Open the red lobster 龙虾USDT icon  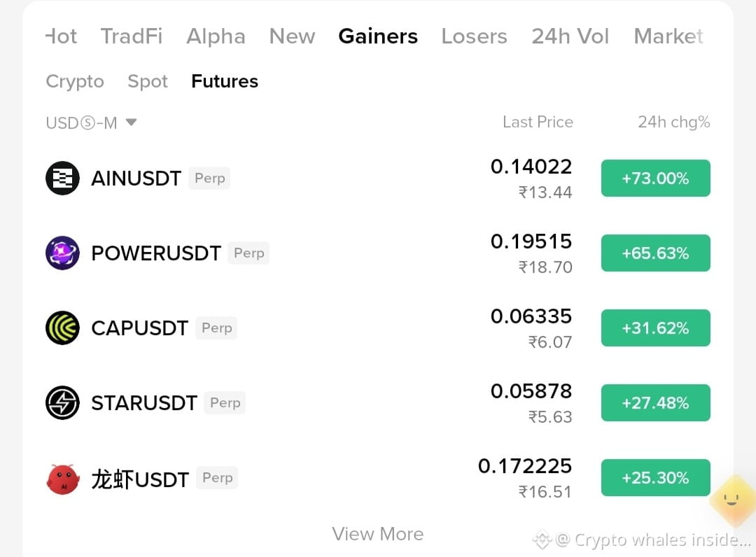pos(62,479)
